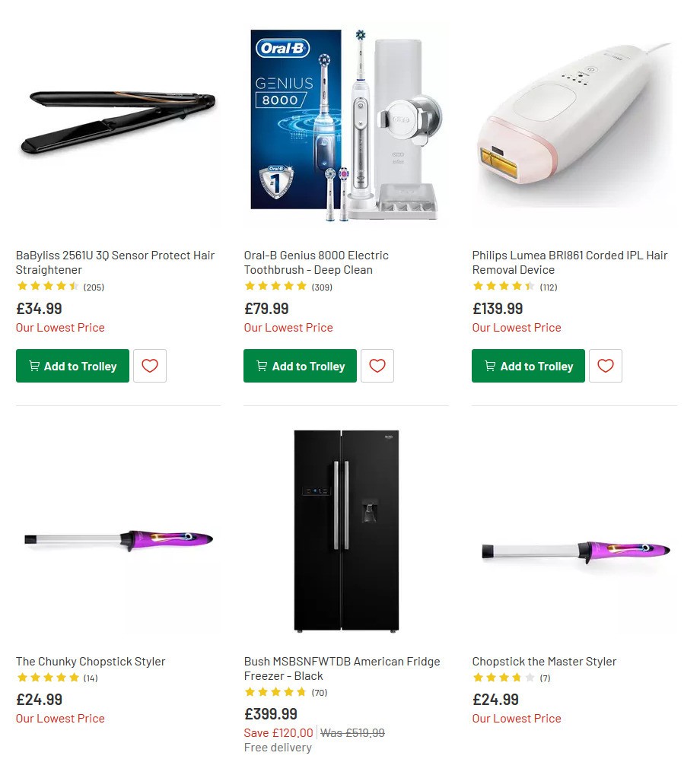Click the fifth star on Bush fridge rating
The width and height of the screenshot is (700, 759).
point(301,693)
